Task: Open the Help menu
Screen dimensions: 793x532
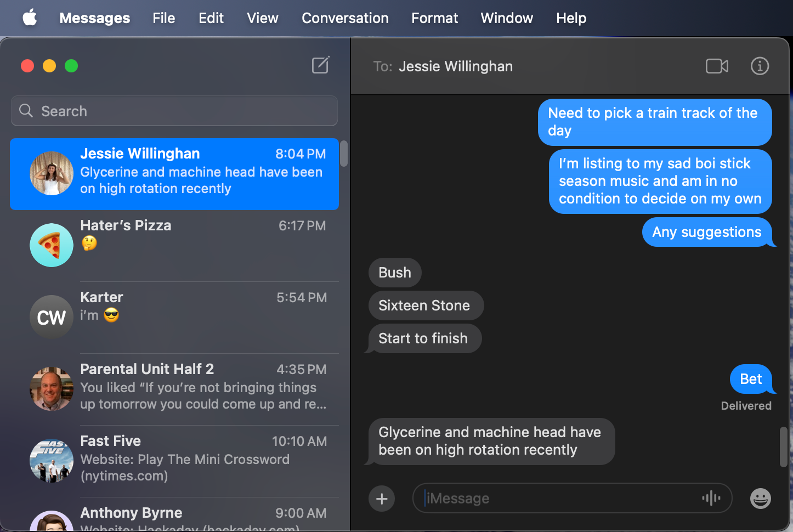Action: pyautogui.click(x=571, y=18)
